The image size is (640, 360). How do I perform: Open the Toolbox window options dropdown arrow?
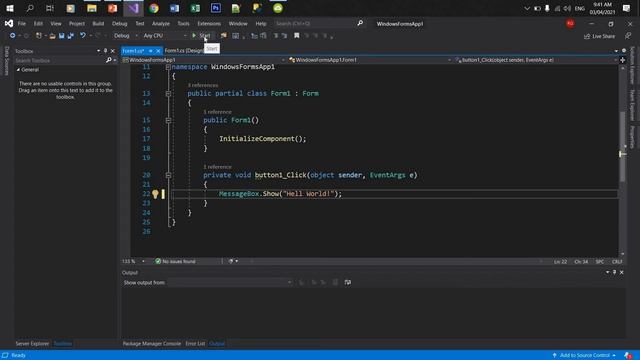98,51
